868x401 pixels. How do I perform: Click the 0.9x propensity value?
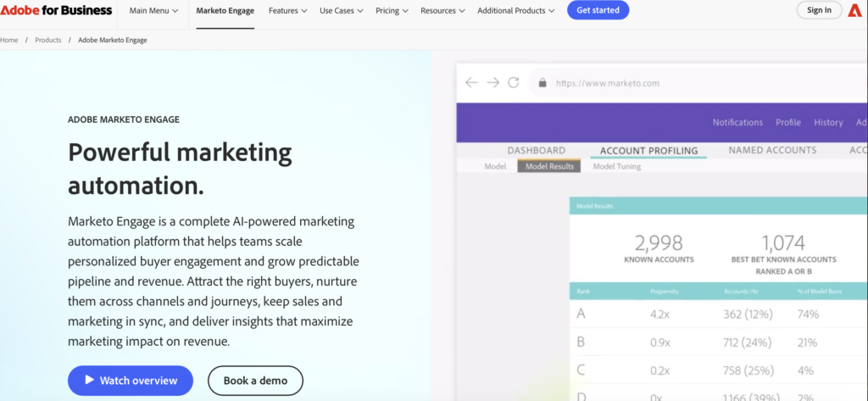[660, 343]
